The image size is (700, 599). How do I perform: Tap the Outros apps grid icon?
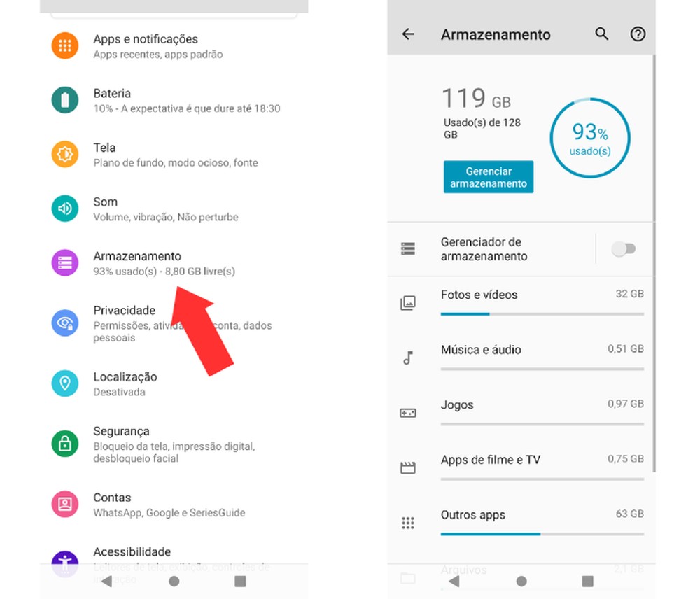pos(408,523)
